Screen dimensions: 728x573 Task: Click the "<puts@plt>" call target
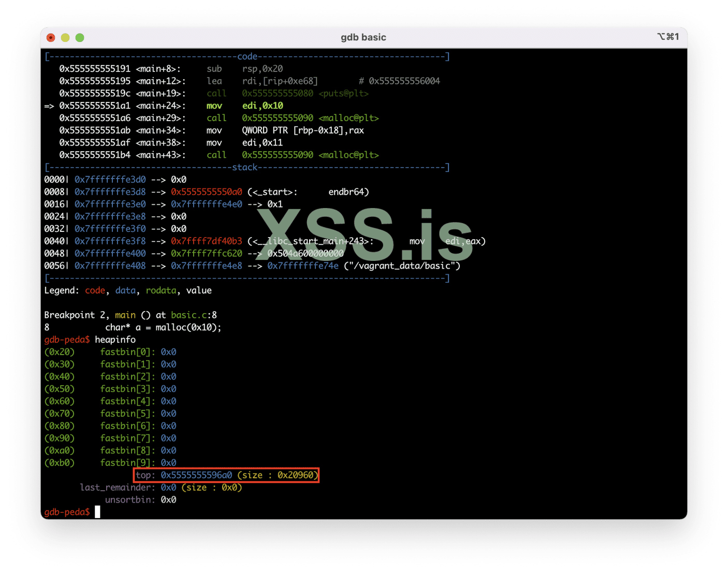point(343,94)
